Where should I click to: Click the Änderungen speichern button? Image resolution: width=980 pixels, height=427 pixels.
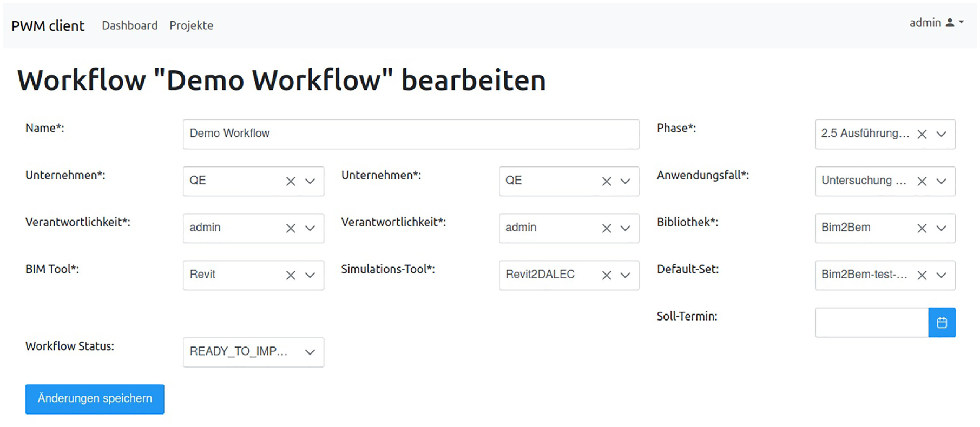point(95,399)
